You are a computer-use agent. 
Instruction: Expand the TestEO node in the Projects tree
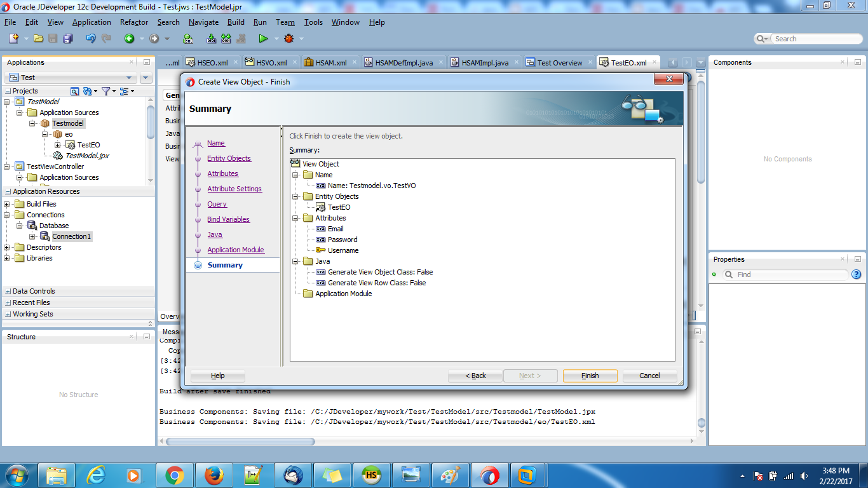click(x=57, y=145)
